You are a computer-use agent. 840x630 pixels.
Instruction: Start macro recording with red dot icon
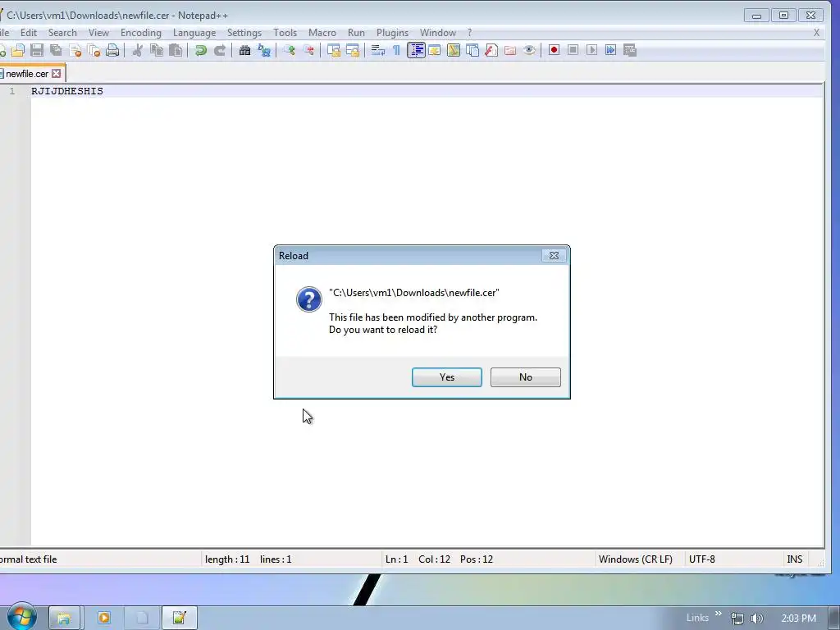point(554,50)
